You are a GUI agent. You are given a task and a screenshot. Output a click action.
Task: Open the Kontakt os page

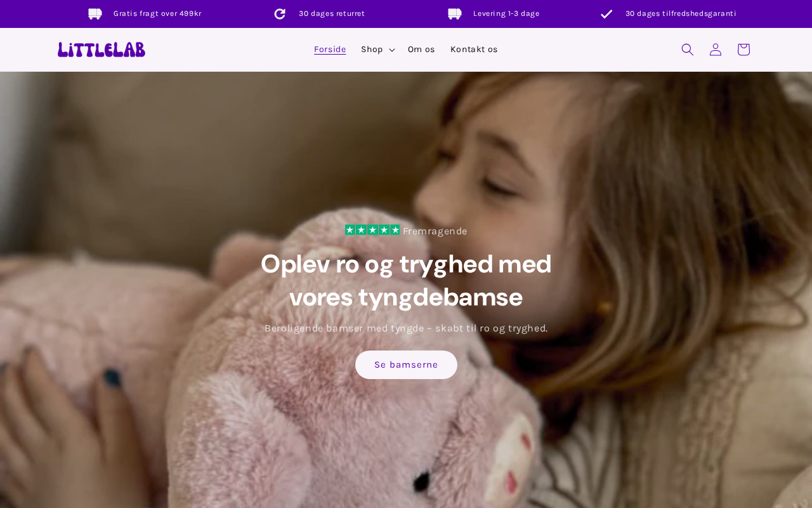coord(474,50)
